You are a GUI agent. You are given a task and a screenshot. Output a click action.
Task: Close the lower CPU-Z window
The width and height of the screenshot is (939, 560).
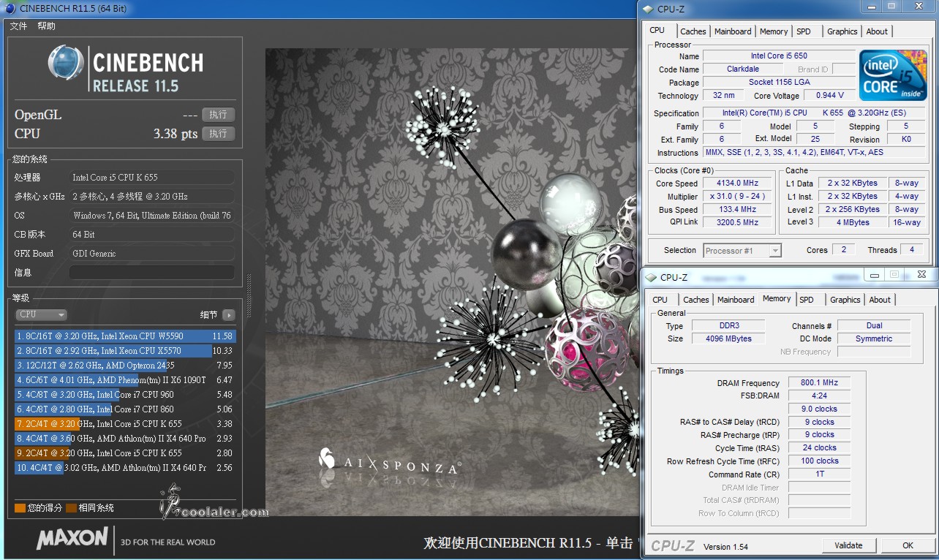[x=921, y=275]
